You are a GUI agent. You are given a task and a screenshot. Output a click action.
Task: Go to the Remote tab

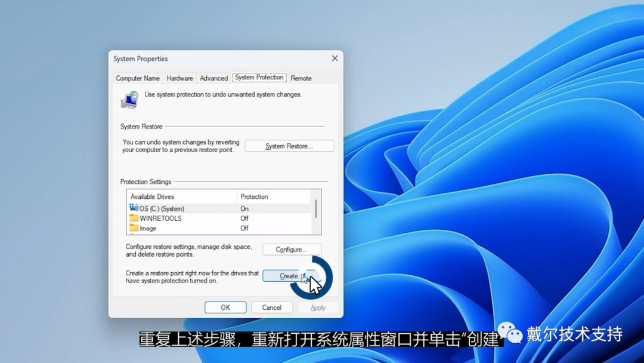(301, 78)
